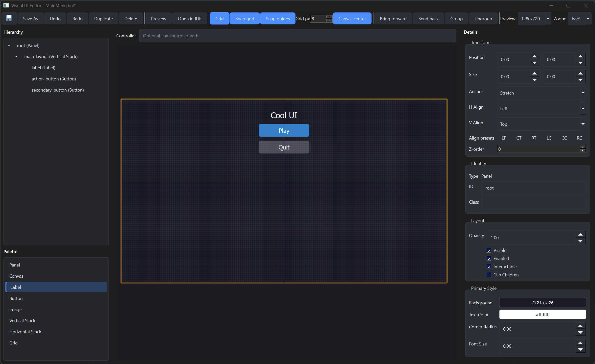Click Canvas center to recenter the view
This screenshot has height=364, width=595.
[x=352, y=18]
